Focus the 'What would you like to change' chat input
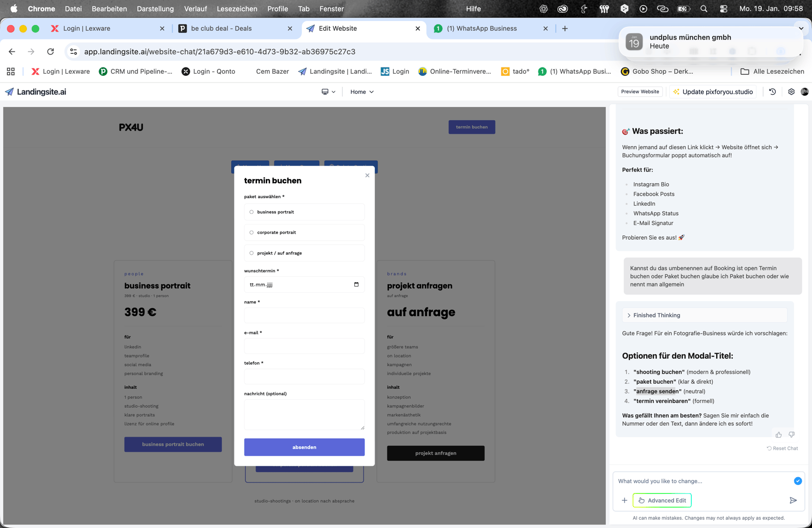812x528 pixels. tap(704, 481)
